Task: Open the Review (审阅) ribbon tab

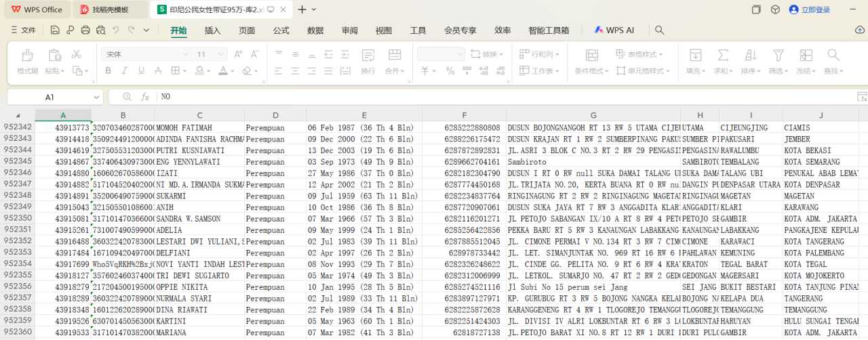Action: [x=350, y=30]
